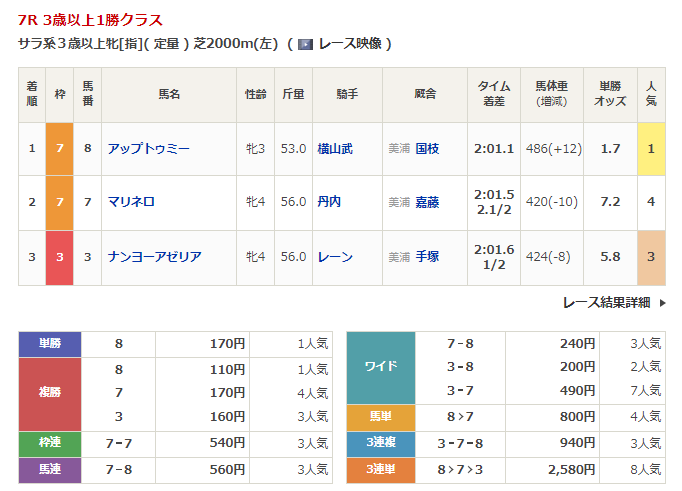Click the race video camera icon

(306, 44)
